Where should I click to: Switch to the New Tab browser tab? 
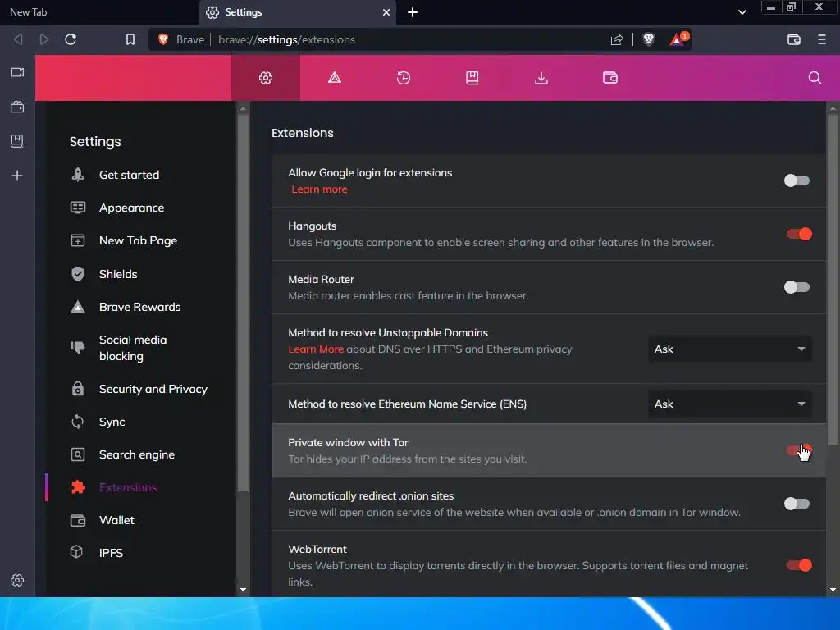click(x=99, y=12)
